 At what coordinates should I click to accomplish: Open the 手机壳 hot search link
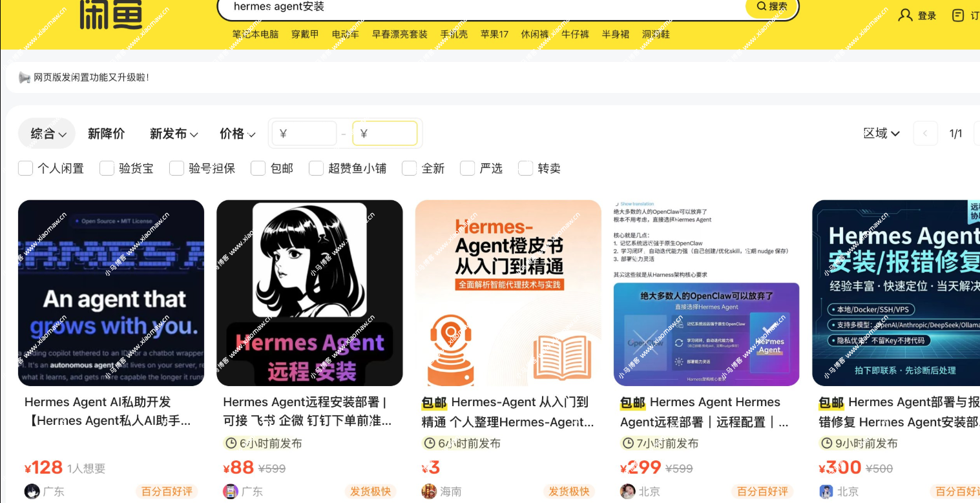pyautogui.click(x=454, y=34)
